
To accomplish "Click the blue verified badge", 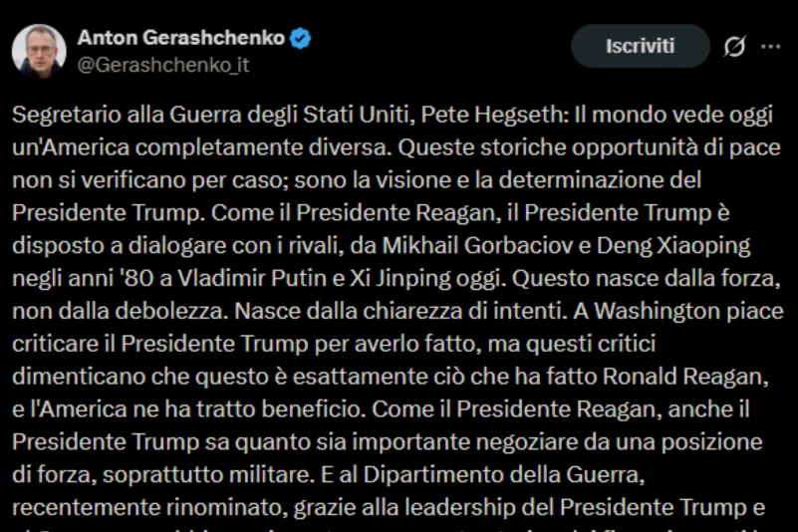I will (x=301, y=39).
